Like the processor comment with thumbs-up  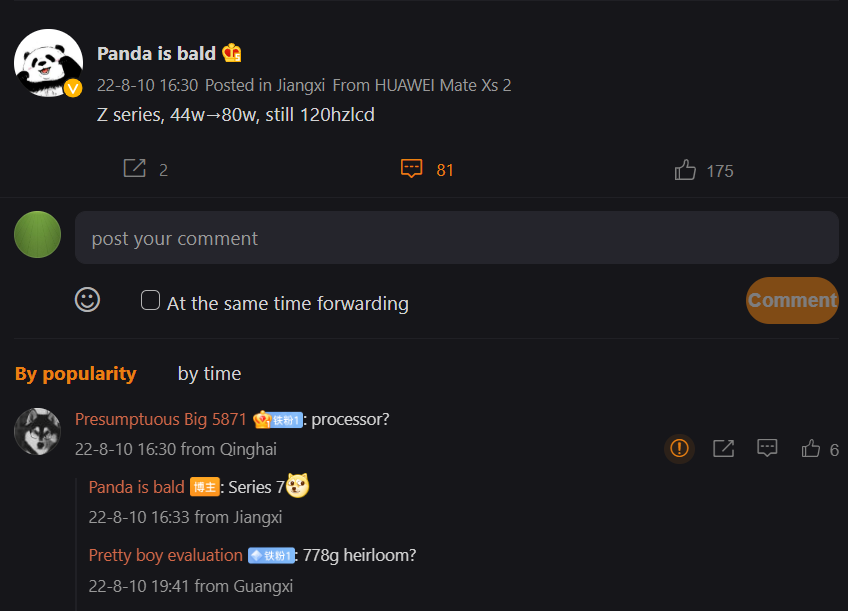click(811, 449)
